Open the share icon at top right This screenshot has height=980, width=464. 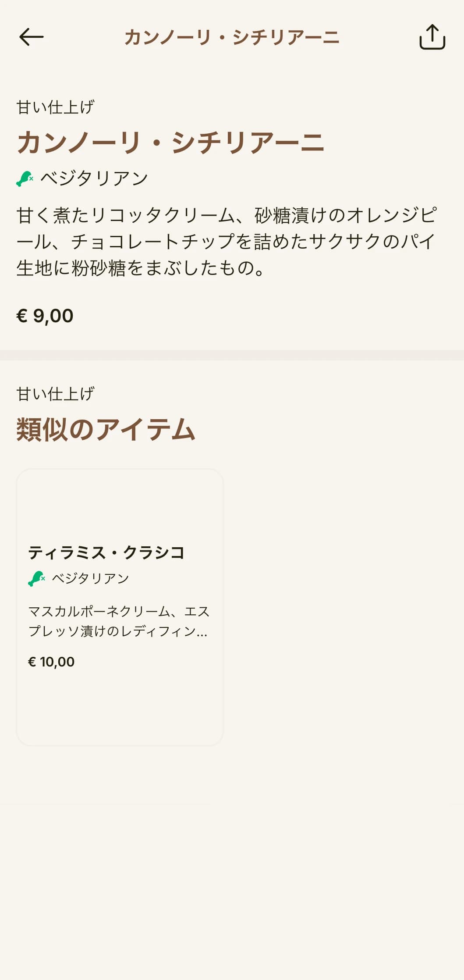tap(432, 37)
